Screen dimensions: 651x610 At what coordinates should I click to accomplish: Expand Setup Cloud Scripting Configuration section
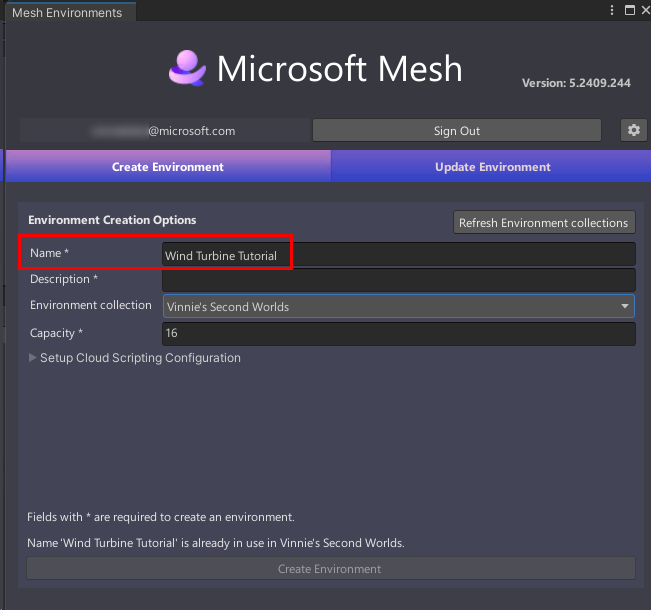click(135, 358)
